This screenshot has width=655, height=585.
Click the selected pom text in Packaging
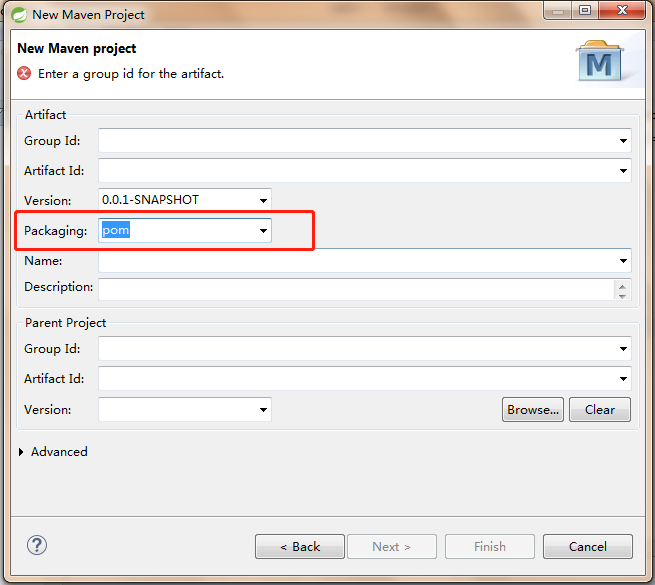(x=116, y=230)
